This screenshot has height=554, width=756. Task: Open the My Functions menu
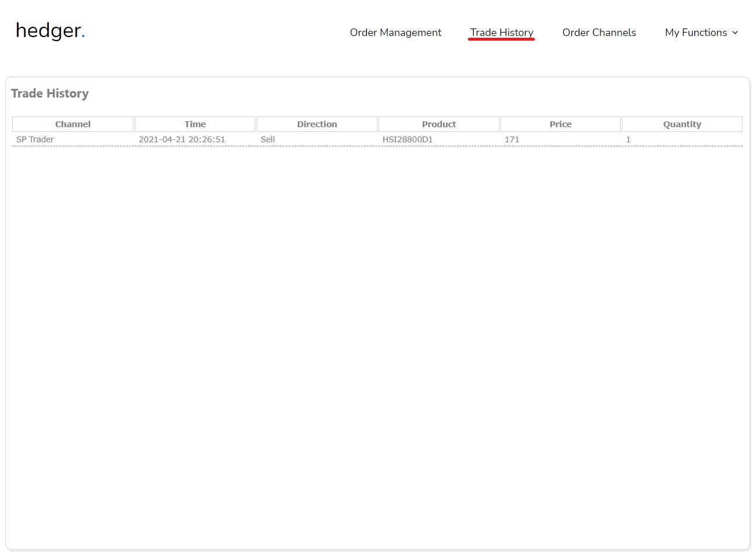[696, 33]
